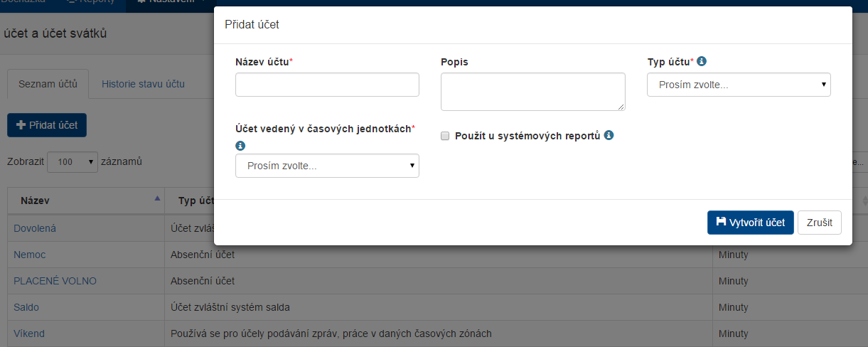This screenshot has height=347, width=868.
Task: Open the Historie stavu účtu tab
Action: point(143,84)
